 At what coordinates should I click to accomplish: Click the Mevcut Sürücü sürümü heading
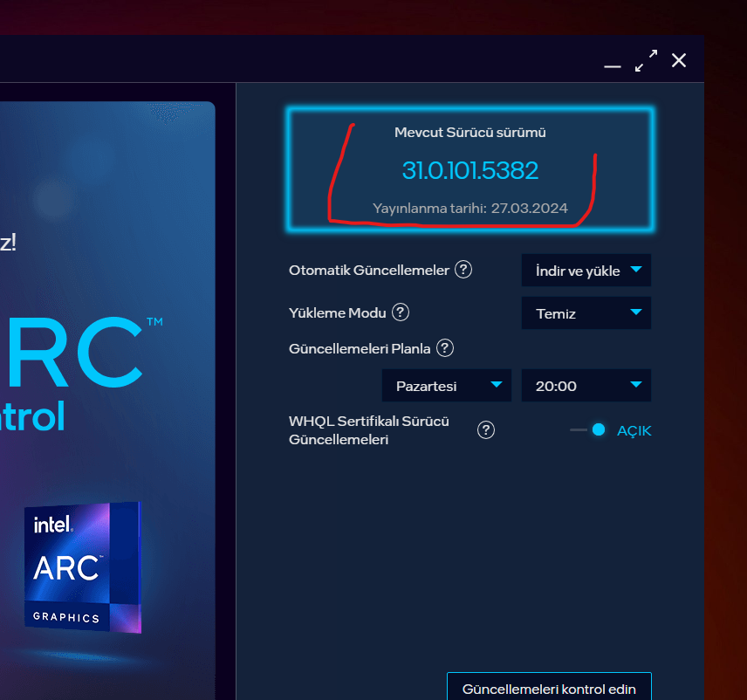pyautogui.click(x=469, y=133)
